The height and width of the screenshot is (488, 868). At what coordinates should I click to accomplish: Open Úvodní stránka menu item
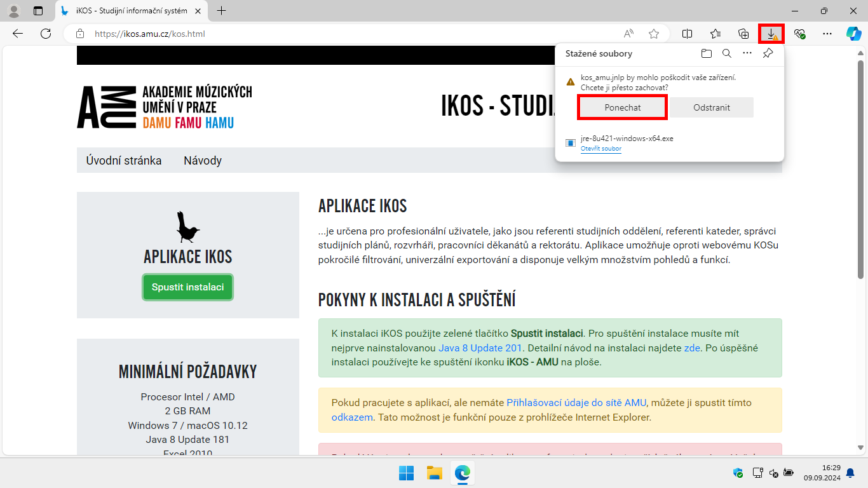pos(124,160)
